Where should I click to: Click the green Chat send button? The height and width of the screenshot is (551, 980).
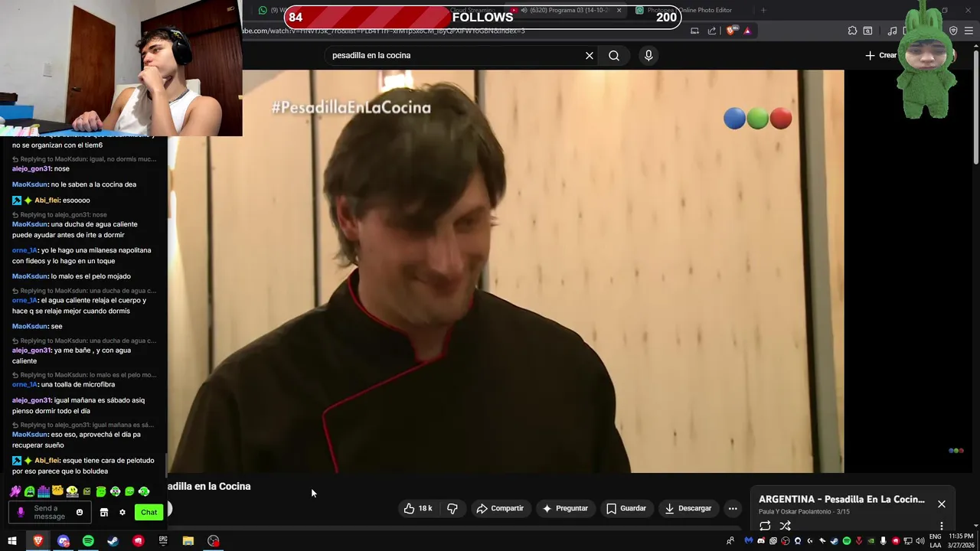pos(149,512)
